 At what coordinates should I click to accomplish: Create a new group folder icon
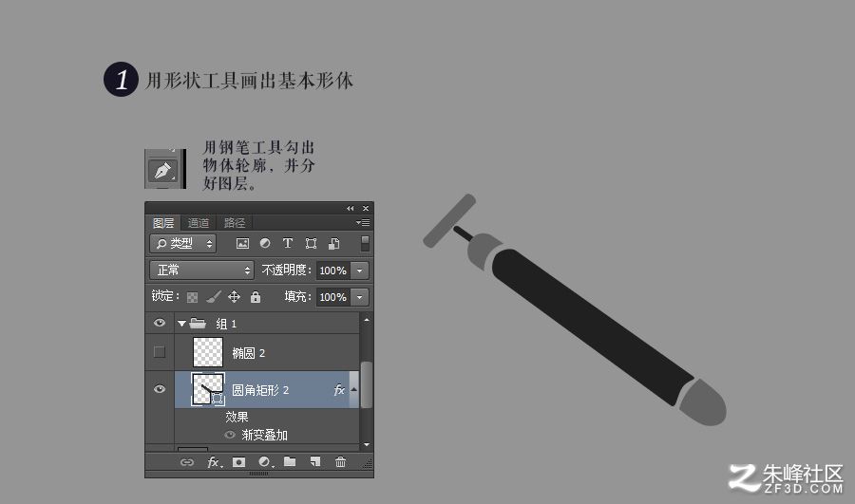click(x=290, y=461)
